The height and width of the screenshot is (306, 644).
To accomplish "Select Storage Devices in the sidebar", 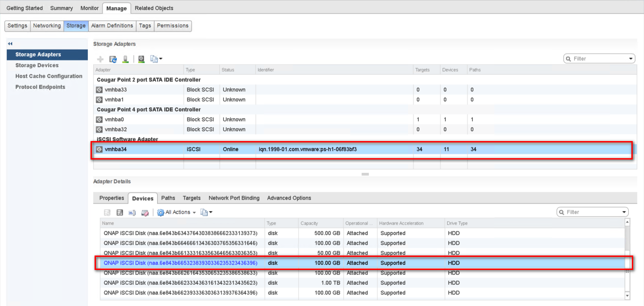I will pos(47,65).
